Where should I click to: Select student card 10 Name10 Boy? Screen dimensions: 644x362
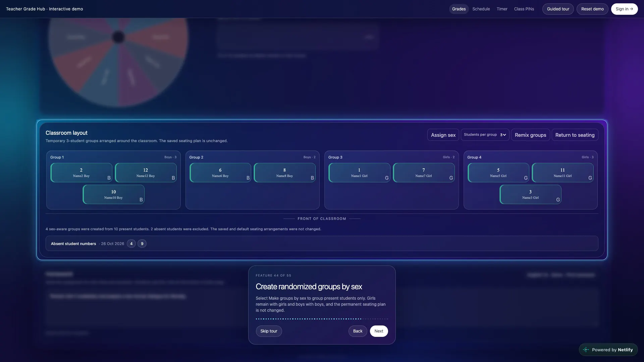coord(113,194)
